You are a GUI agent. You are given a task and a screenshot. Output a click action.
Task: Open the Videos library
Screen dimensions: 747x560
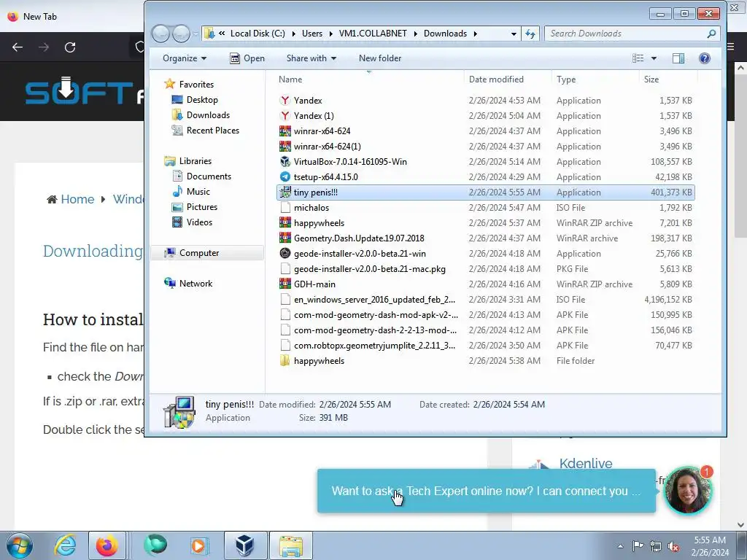click(199, 222)
